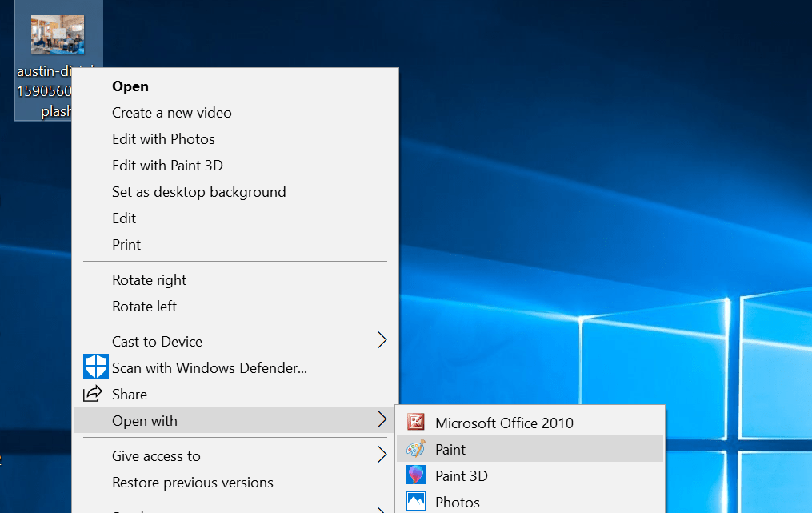Viewport: 812px width, 513px height.
Task: Click the austin file name label
Action: point(45,91)
